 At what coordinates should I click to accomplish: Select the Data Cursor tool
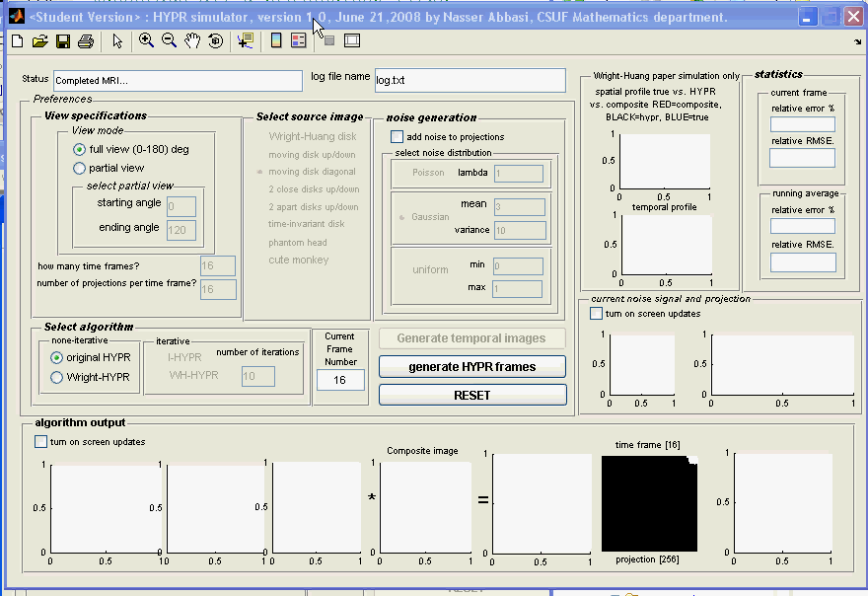coord(245,40)
